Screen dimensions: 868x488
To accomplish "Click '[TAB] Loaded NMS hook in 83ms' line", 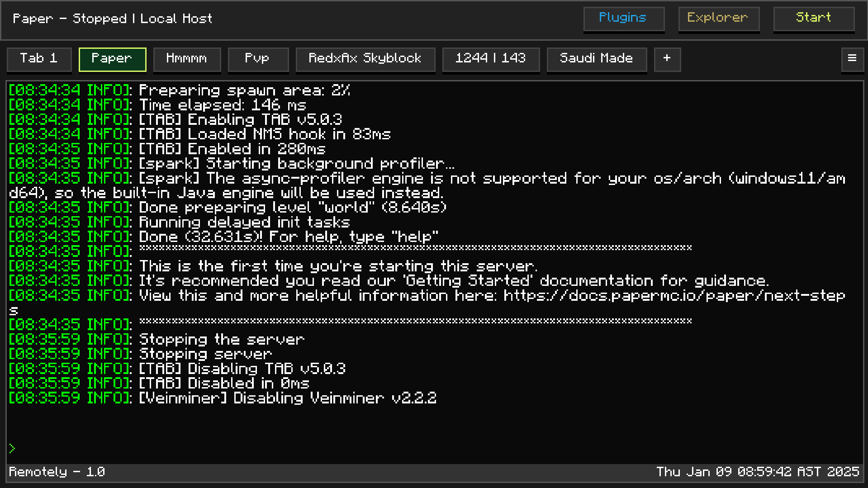I will pyautogui.click(x=200, y=134).
